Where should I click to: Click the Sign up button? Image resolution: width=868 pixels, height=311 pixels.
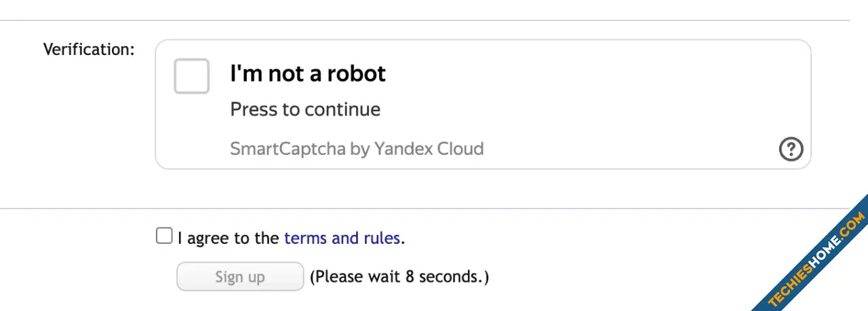240,276
